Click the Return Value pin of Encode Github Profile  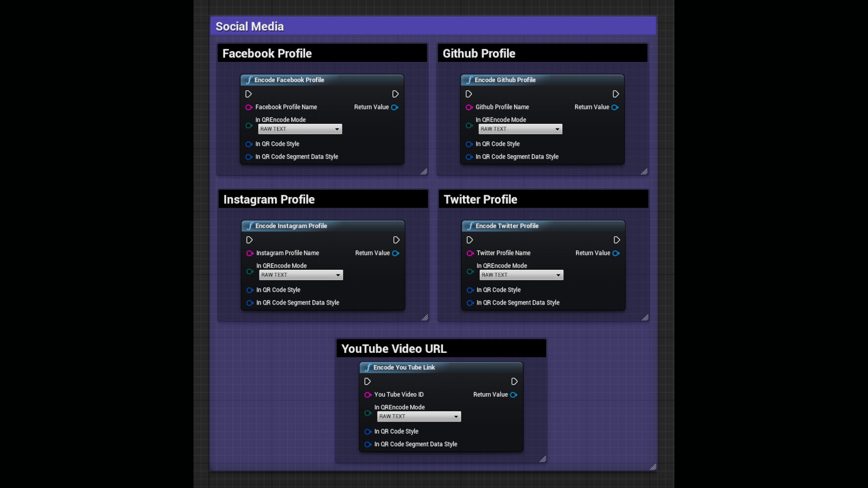coord(615,107)
